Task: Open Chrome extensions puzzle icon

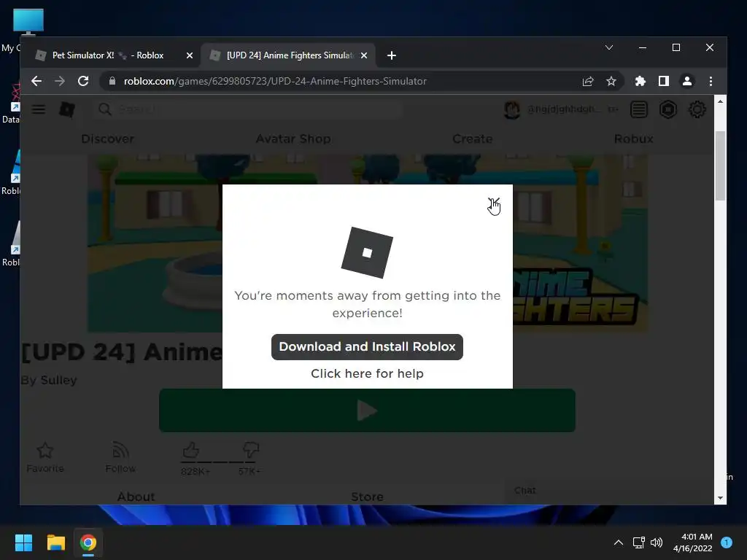Action: click(640, 82)
